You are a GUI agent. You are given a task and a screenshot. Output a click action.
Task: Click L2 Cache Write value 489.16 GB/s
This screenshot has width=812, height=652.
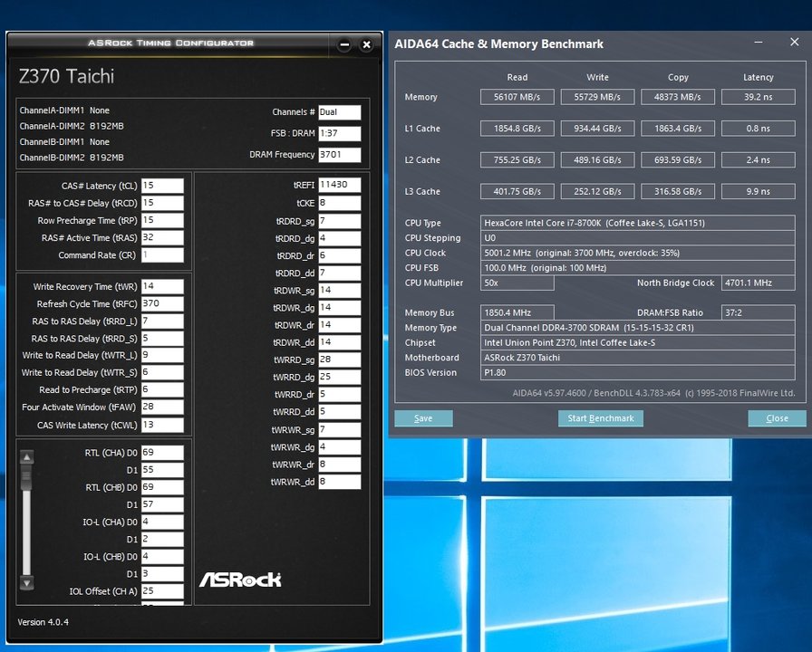597,160
